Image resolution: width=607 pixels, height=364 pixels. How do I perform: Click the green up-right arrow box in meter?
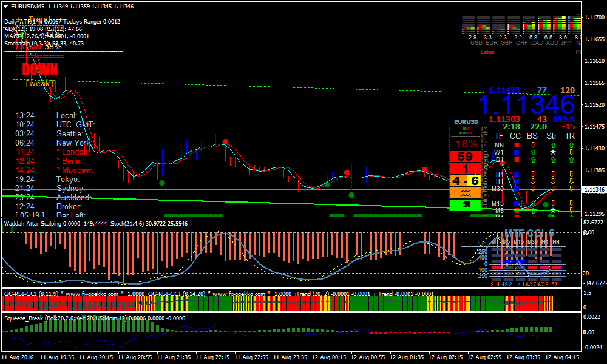coord(466,205)
